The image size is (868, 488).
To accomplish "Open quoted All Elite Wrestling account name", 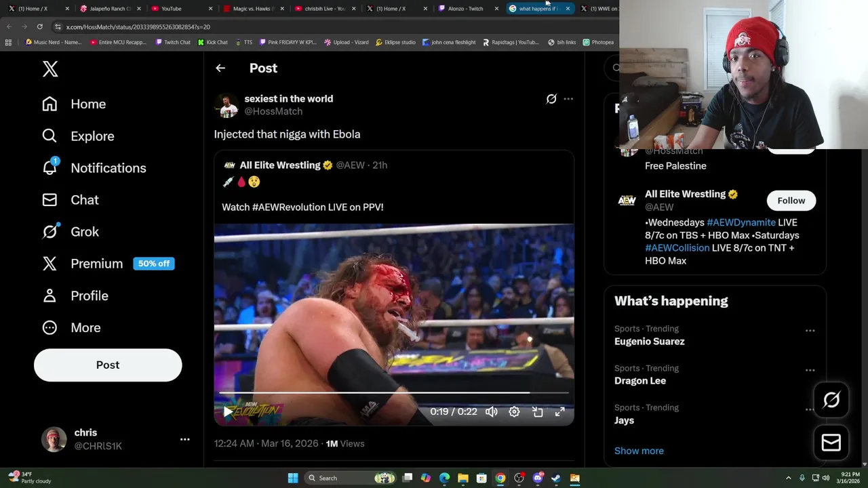I will 279,165.
